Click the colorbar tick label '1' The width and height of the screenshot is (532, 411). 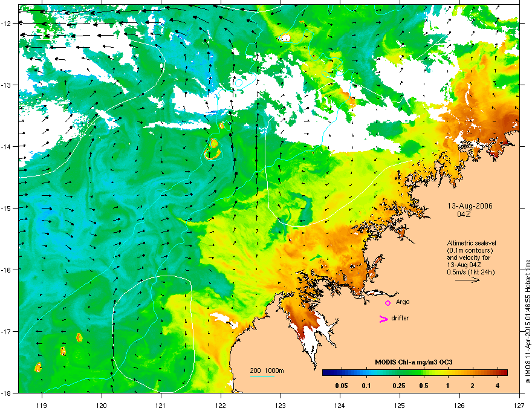(x=448, y=386)
